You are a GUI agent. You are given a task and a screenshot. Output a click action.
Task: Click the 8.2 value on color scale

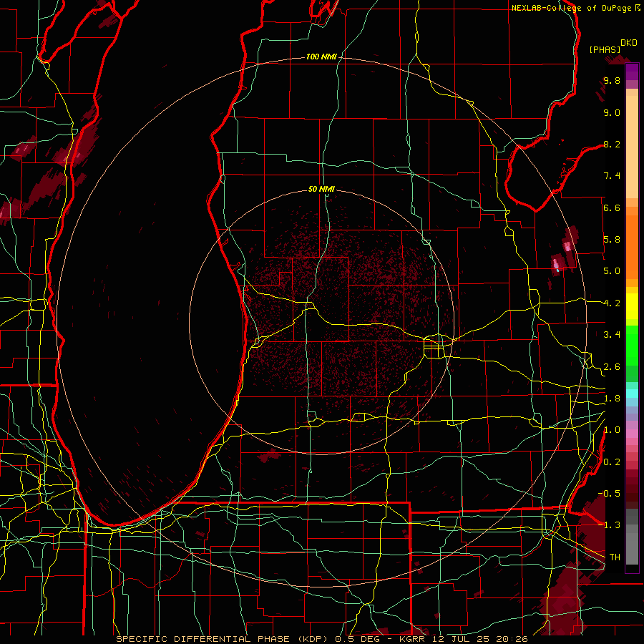pos(612,144)
